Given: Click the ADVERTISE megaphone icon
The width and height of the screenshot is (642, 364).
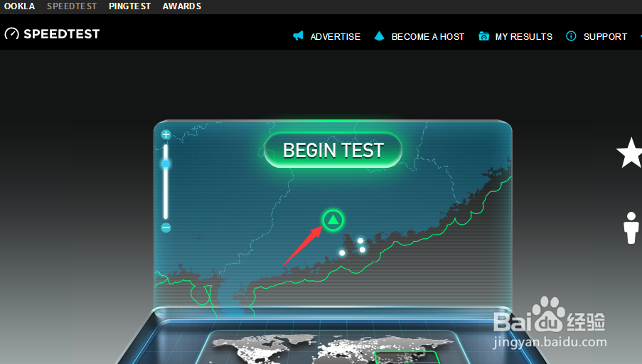Looking at the screenshot, I should (x=298, y=36).
